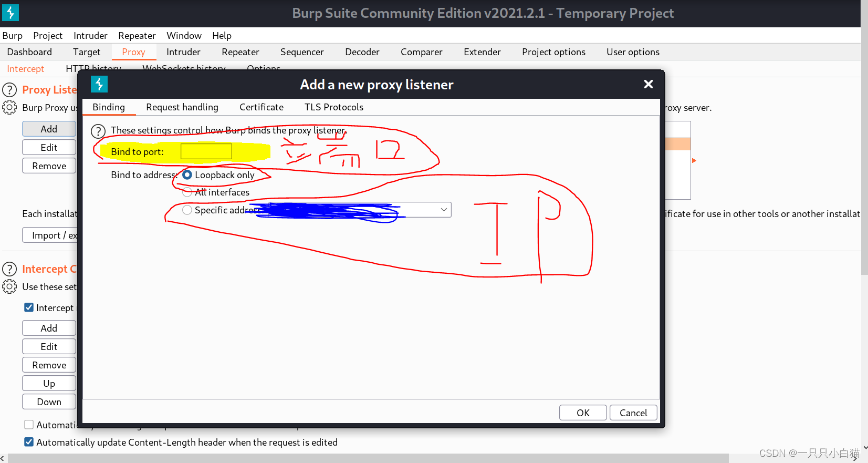Click Remove under Proxy Listeners
868x463 pixels.
[x=49, y=166]
